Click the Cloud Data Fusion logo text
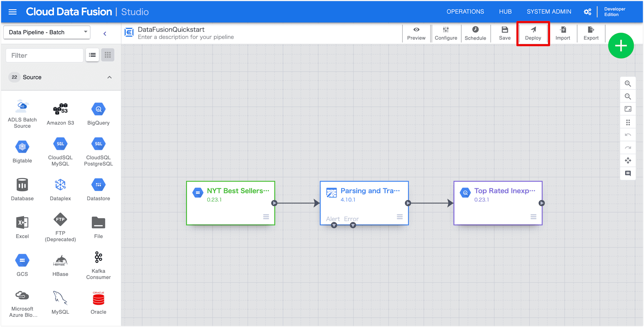This screenshot has width=644, height=327. (x=69, y=12)
